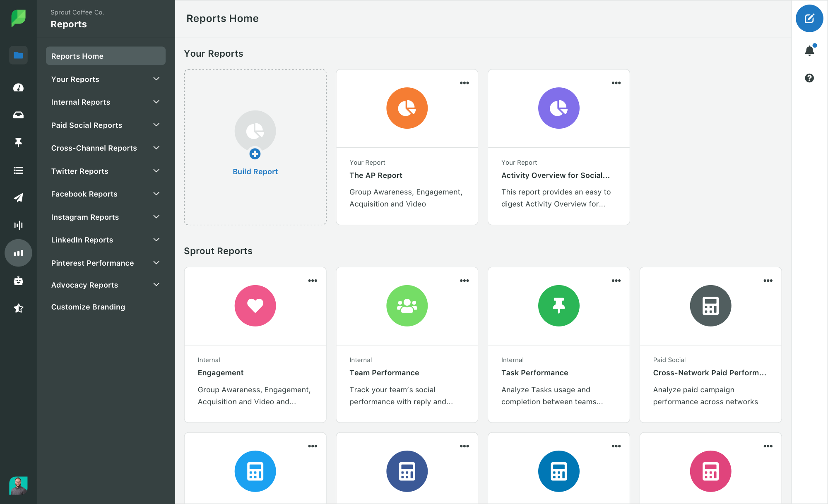828x504 pixels.
Task: Click the Compose pencil icon button
Action: coord(809,19)
